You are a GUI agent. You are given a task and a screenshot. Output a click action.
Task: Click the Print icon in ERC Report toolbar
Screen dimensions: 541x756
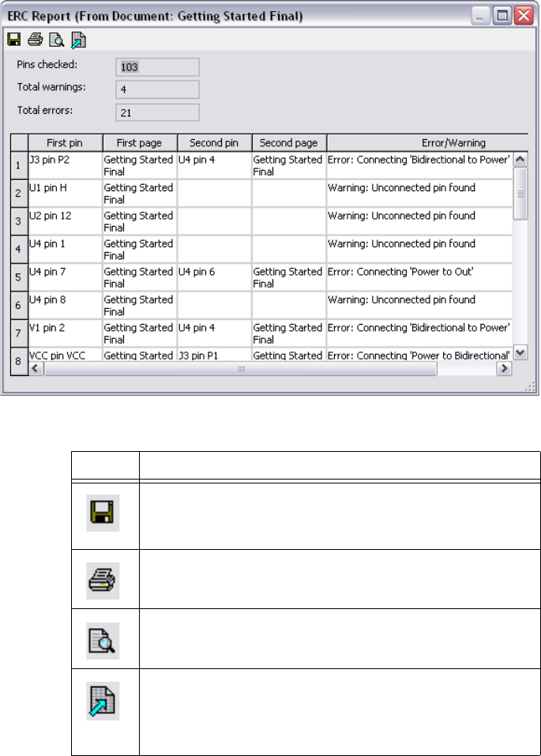(36, 39)
